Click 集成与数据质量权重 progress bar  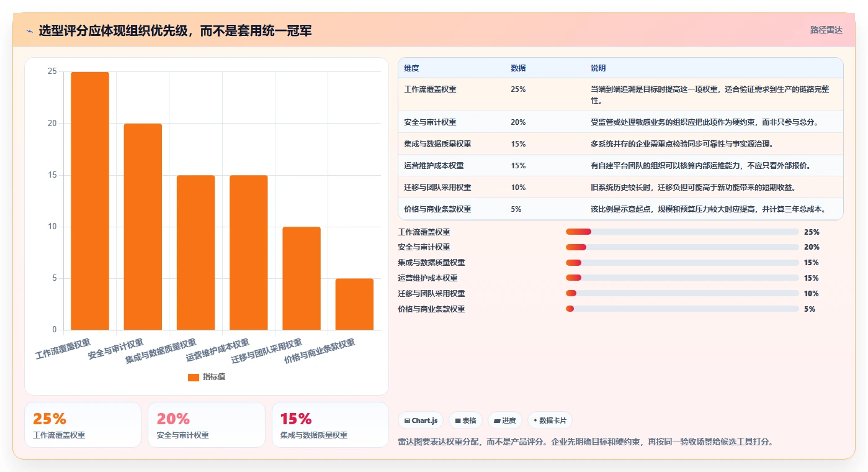[x=682, y=263]
